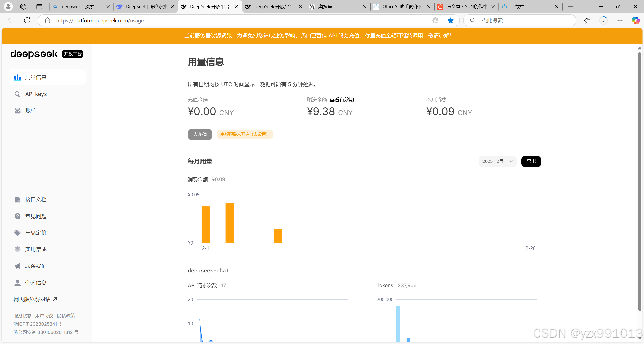Image resolution: width=644 pixels, height=344 pixels.
Task: Click the 实用集成 layers icon
Action: (17, 249)
